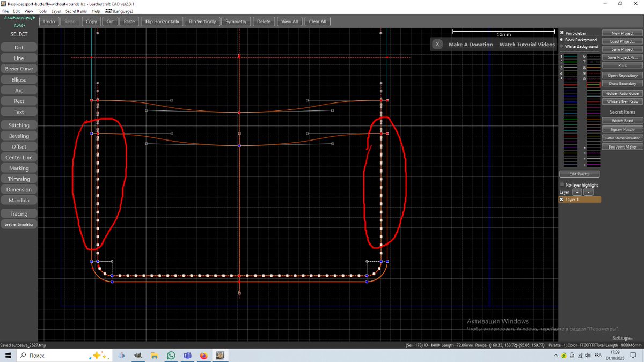Image resolution: width=644 pixels, height=362 pixels.
Task: Select palette color 1 cyan line
Action: point(570,56)
